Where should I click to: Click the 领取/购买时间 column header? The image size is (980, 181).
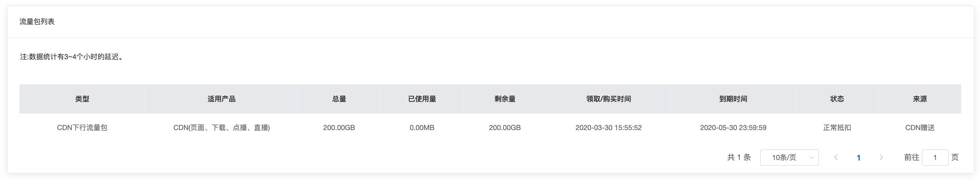(x=608, y=99)
